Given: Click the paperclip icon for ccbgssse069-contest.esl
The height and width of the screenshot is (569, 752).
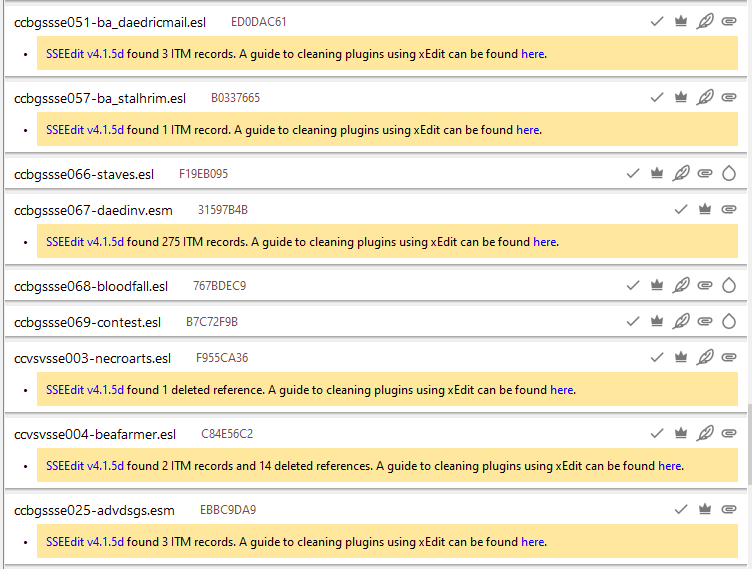Looking at the screenshot, I should tap(705, 321).
